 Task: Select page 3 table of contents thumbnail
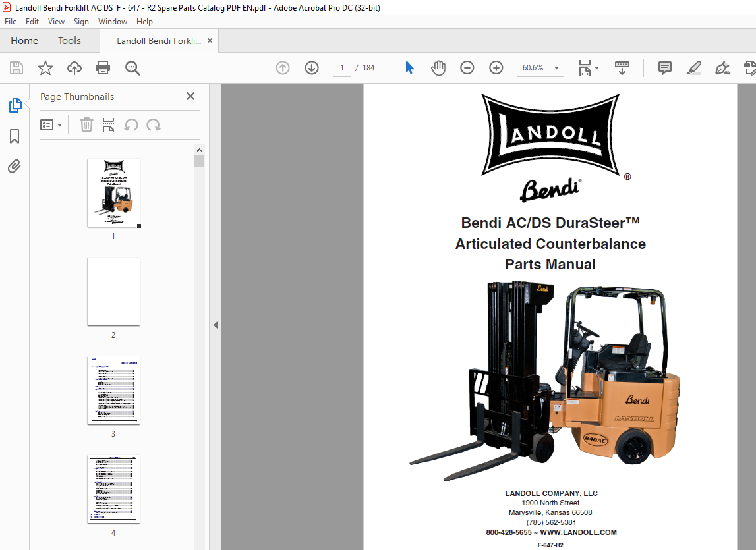tap(114, 391)
